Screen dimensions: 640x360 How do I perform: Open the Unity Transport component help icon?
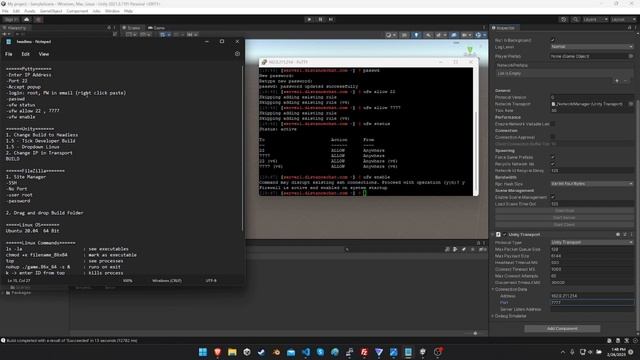point(618,235)
